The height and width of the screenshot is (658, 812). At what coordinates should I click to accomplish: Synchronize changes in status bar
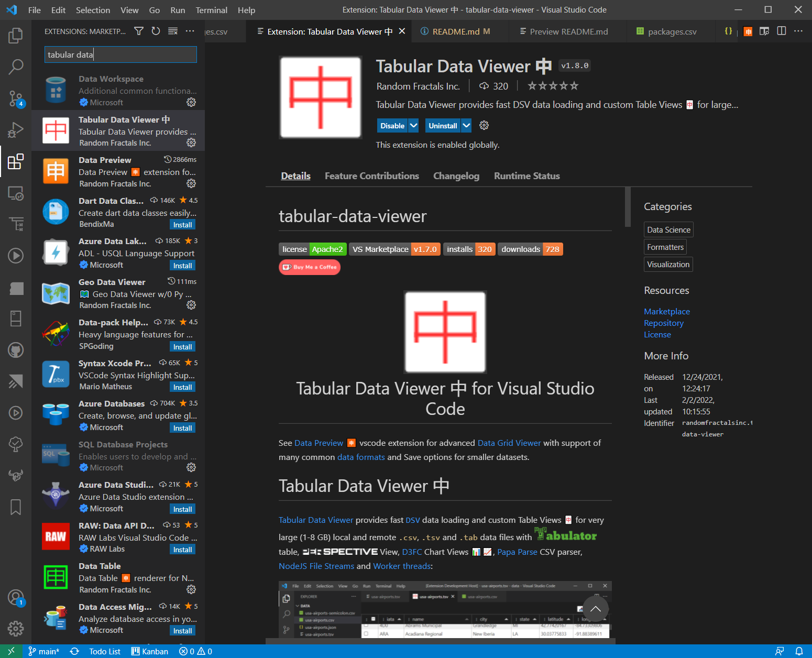[x=74, y=651]
